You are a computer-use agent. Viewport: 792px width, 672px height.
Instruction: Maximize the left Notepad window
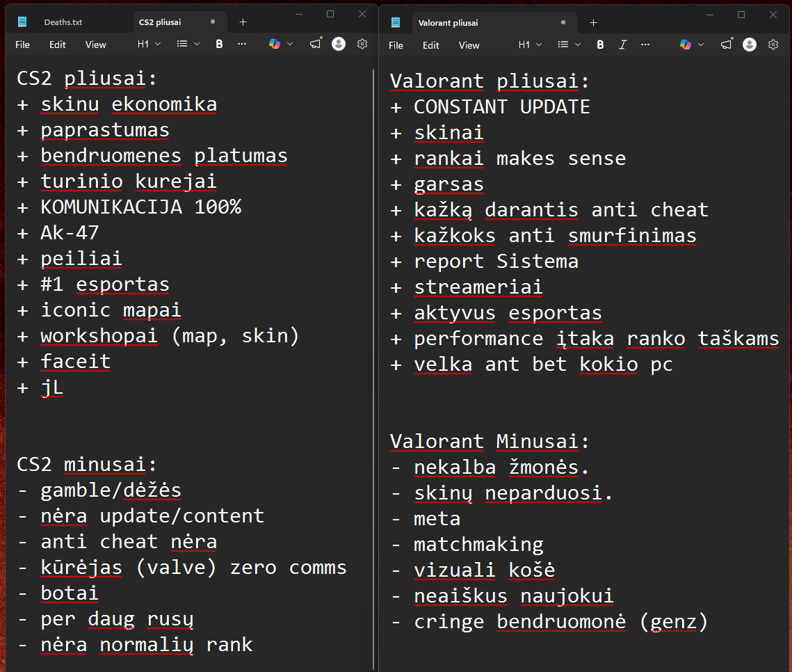(x=330, y=14)
